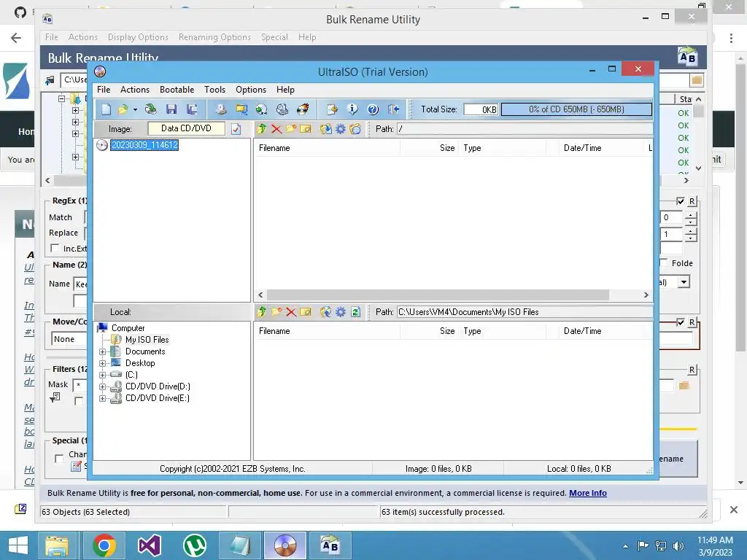Open the recent-files arrow beside Open icon

(135, 110)
